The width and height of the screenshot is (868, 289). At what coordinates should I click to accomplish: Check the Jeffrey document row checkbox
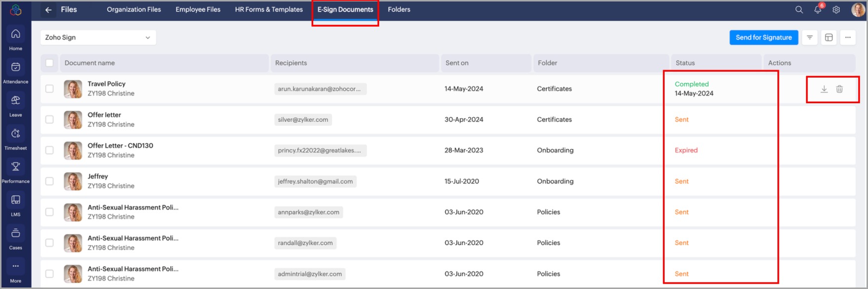pyautogui.click(x=49, y=181)
